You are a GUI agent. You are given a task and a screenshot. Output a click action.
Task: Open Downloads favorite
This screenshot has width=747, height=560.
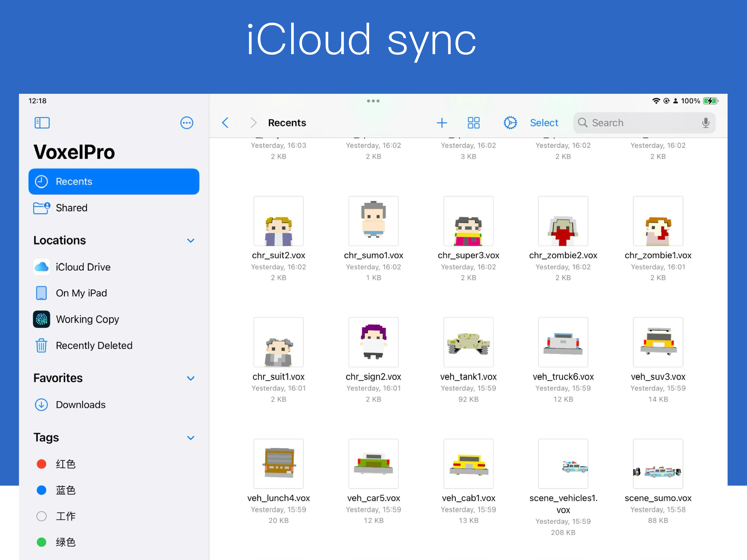point(114,404)
